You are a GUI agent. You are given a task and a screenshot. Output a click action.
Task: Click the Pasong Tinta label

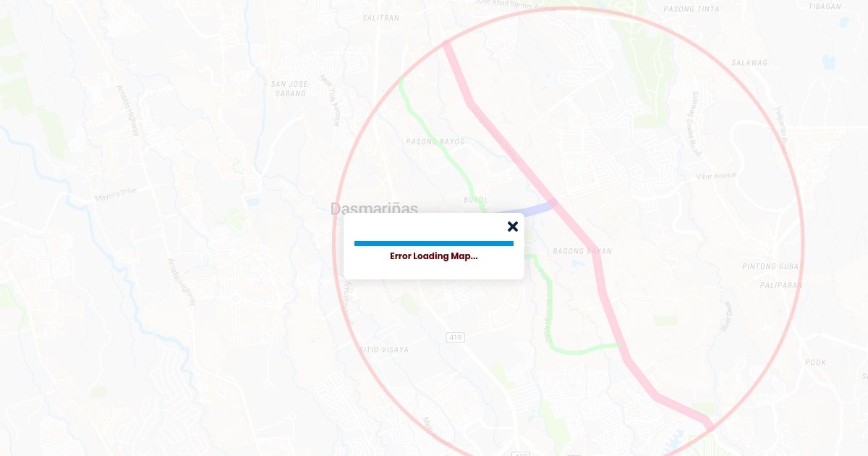coord(692,9)
